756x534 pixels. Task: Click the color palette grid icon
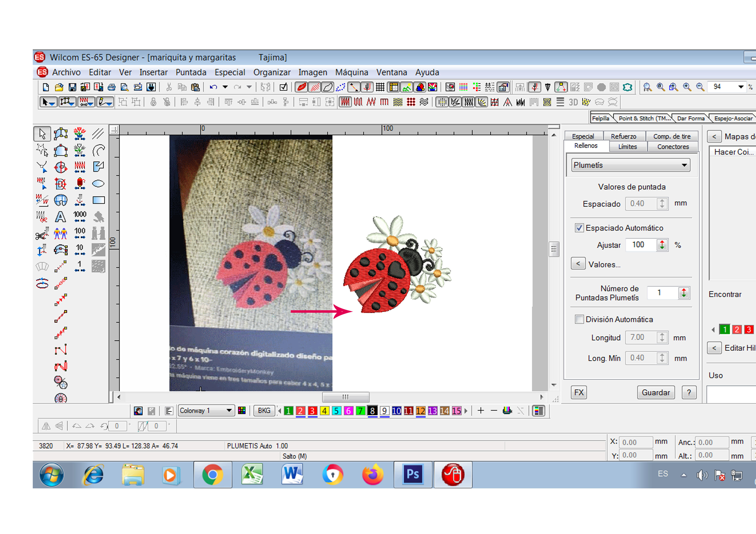pos(242,411)
